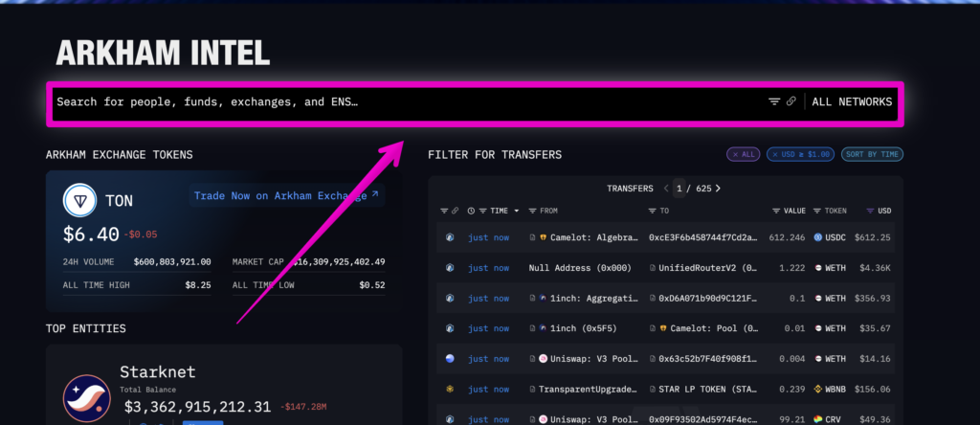Go to next transfers page

click(718, 189)
